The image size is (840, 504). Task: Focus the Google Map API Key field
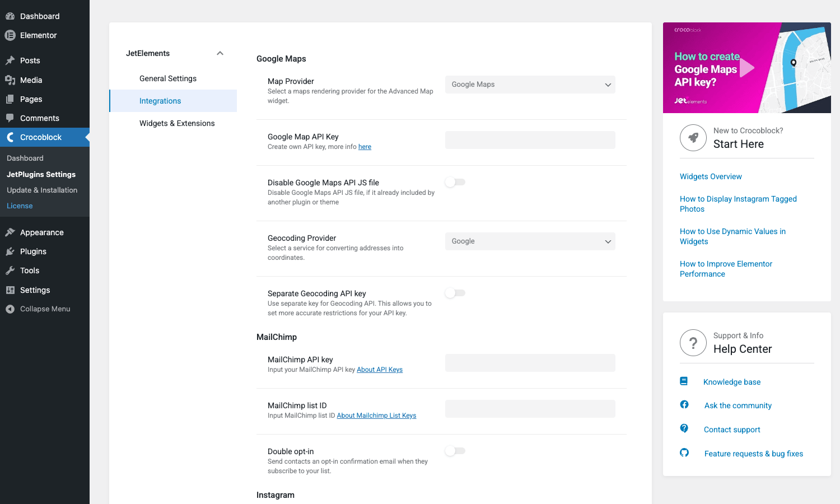530,140
